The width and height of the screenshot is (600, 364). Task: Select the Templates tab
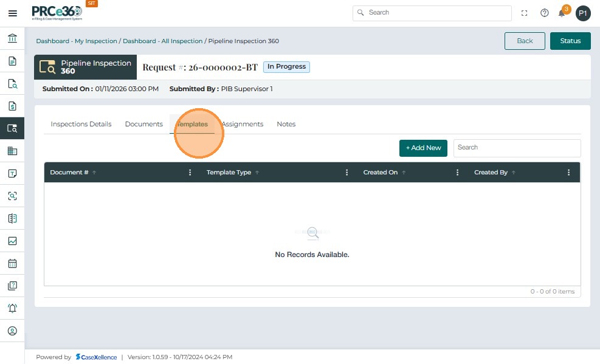point(192,124)
